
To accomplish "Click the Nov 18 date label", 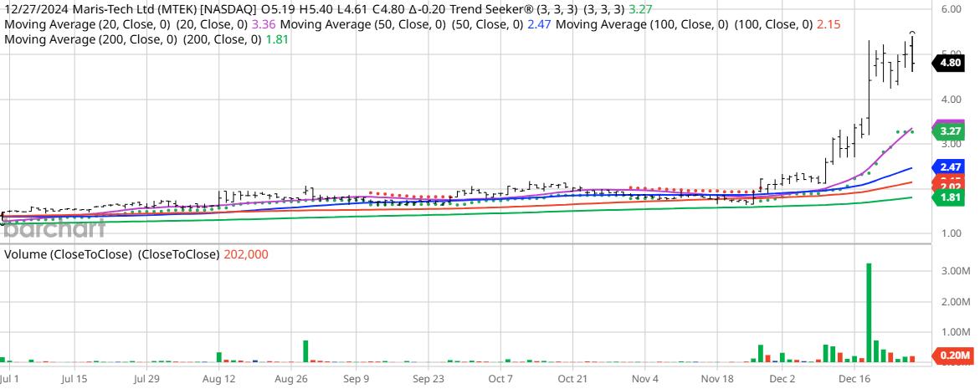I will coord(718,378).
